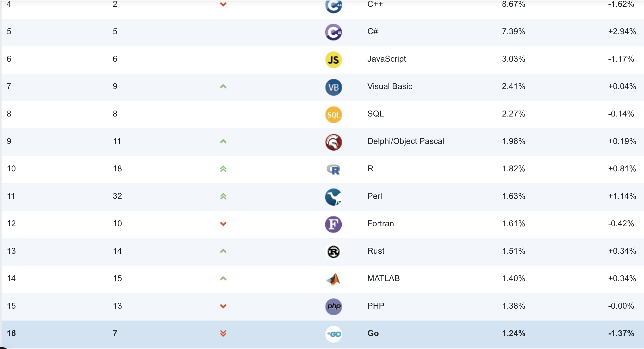Screen dimensions: 644x349
Task: Click the Rust gear logo icon
Action: tap(333, 252)
